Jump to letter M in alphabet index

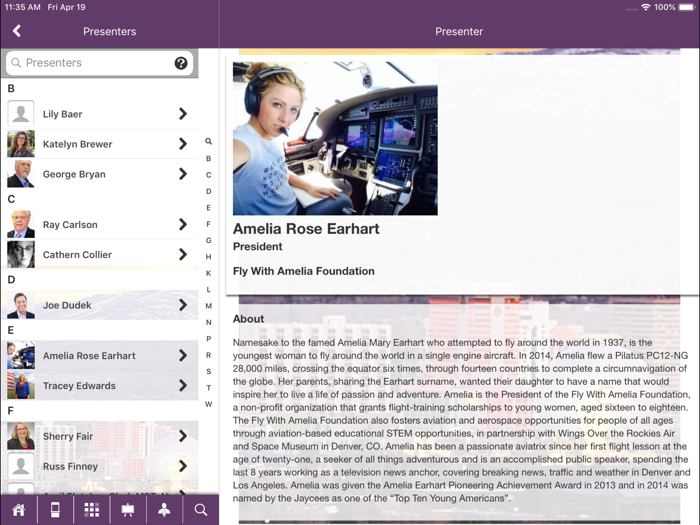[x=209, y=306]
